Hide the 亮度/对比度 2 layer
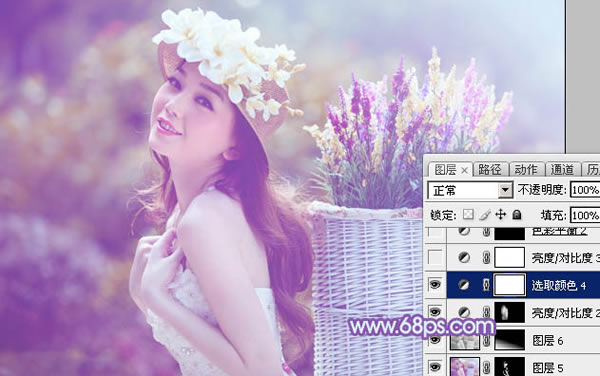600x376 pixels. [435, 312]
